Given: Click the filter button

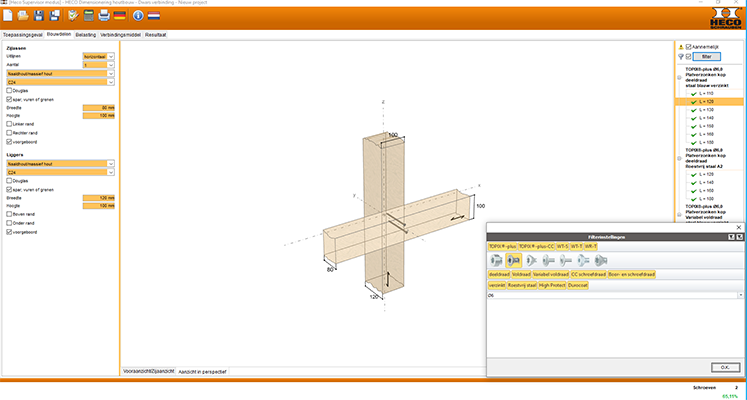Looking at the screenshot, I should [707, 57].
